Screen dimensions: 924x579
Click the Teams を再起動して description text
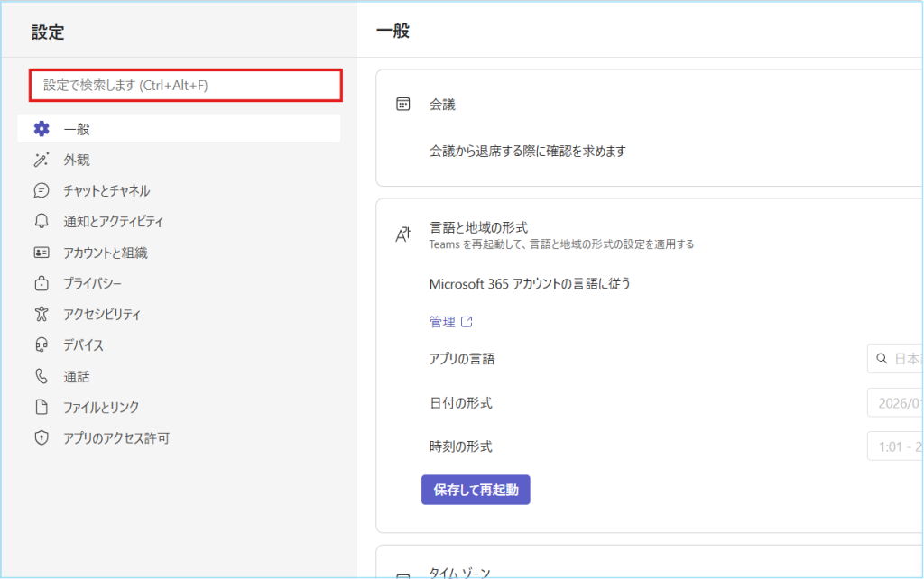coord(561,244)
